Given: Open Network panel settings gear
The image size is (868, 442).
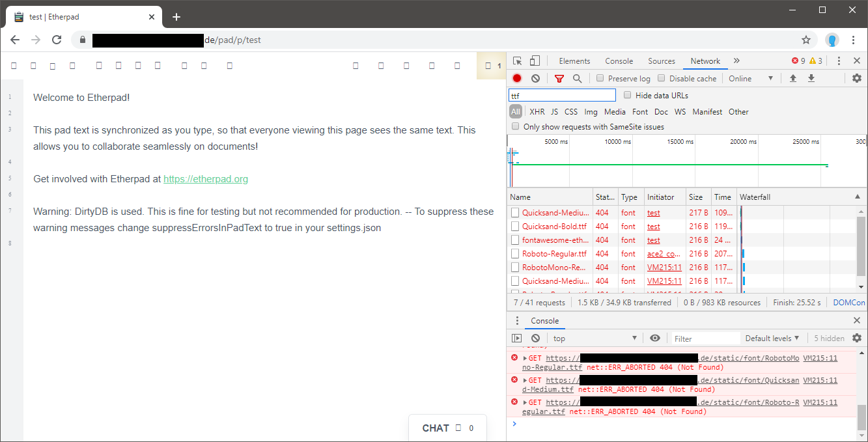Looking at the screenshot, I should tap(857, 78).
